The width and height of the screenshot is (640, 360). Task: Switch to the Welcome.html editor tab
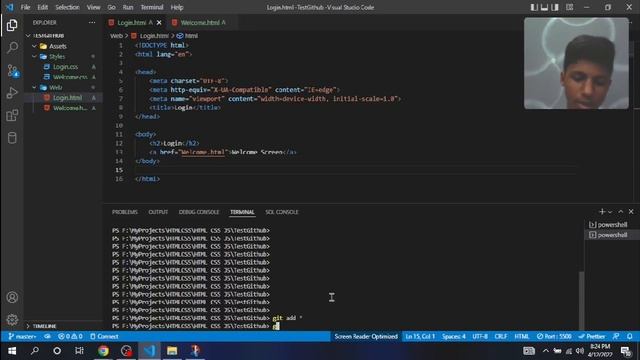(199, 22)
